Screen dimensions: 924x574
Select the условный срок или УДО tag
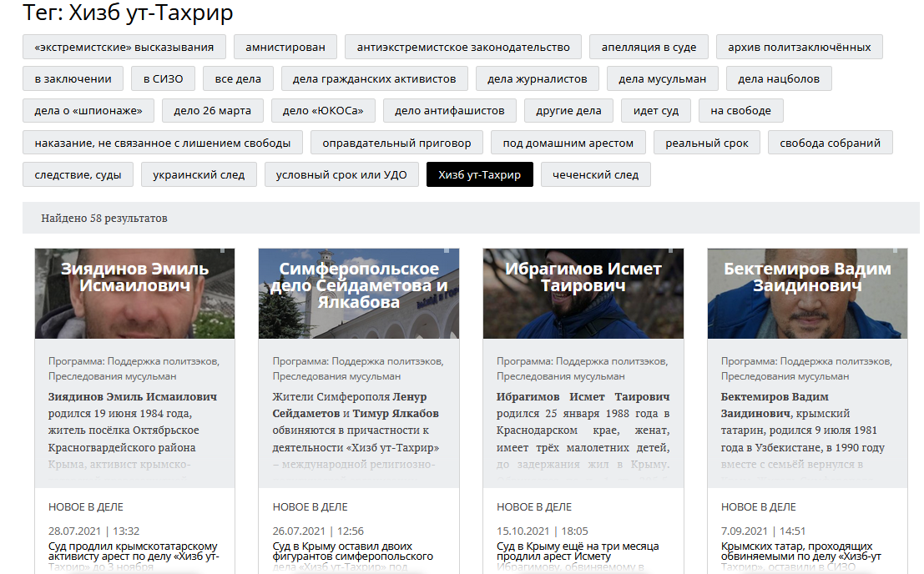pyautogui.click(x=341, y=175)
